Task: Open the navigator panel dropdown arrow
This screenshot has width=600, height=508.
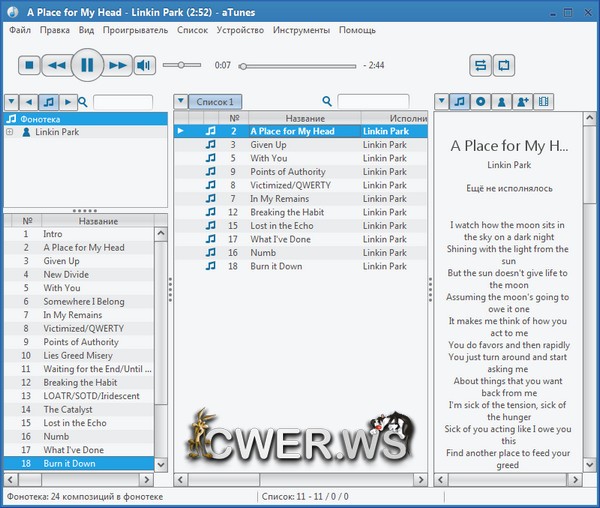Action: (x=11, y=101)
